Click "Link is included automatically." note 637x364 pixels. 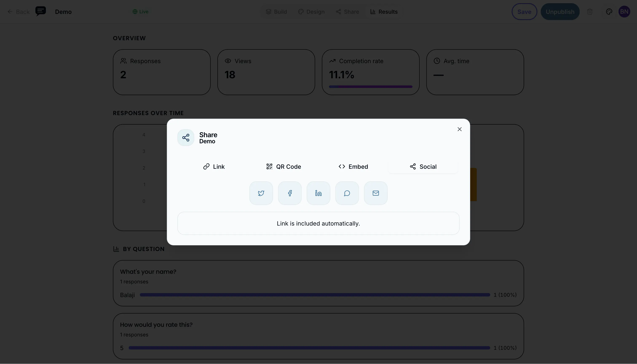tap(318, 223)
